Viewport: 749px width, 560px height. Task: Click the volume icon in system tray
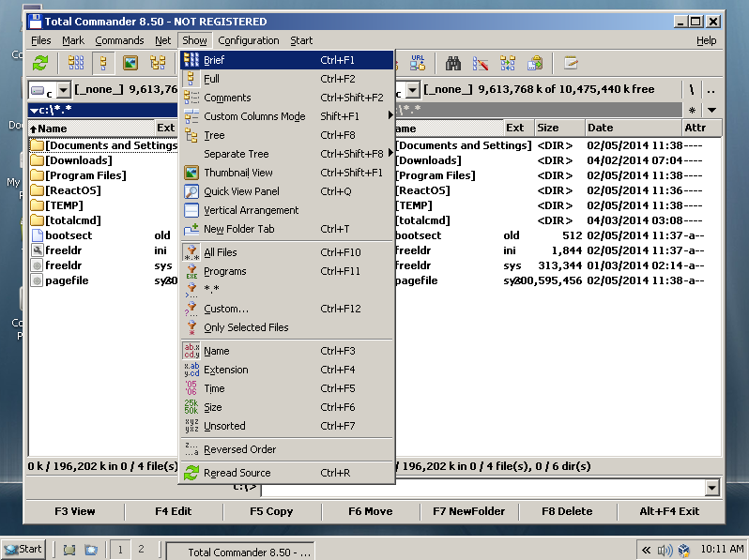(665, 550)
